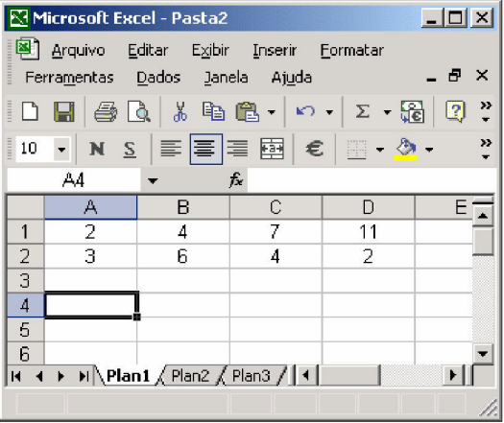Toggle bold formatting (N)
Viewport: 504px width, 423px height.
pos(97,149)
